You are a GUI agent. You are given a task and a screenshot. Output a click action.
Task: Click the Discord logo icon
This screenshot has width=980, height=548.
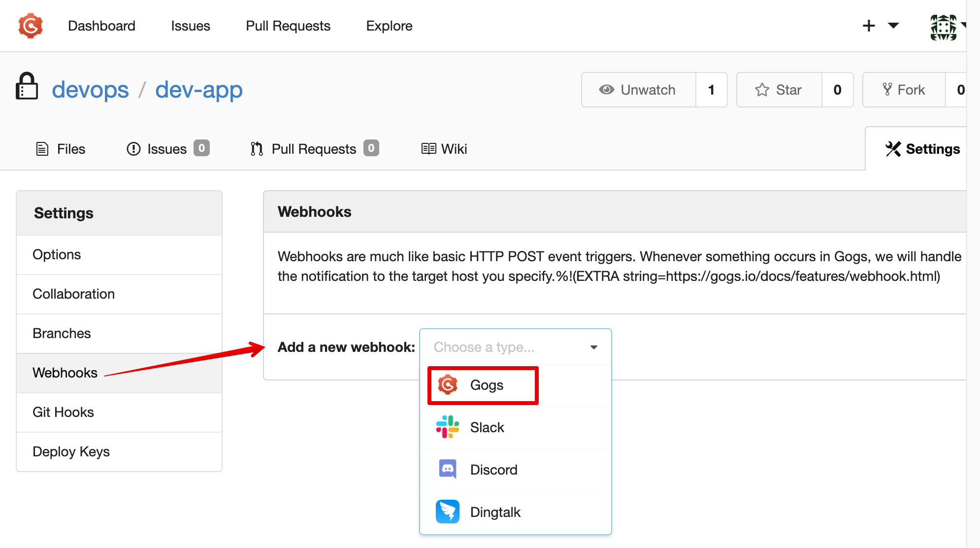(x=448, y=470)
